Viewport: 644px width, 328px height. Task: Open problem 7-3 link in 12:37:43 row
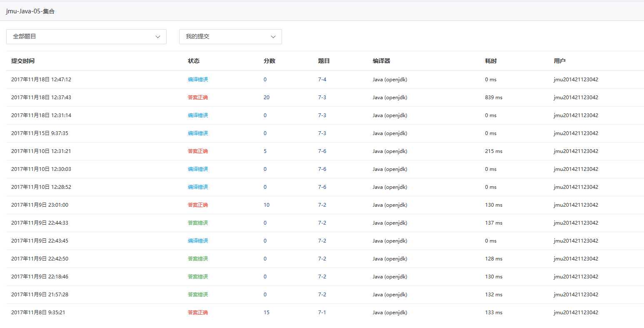click(x=322, y=98)
